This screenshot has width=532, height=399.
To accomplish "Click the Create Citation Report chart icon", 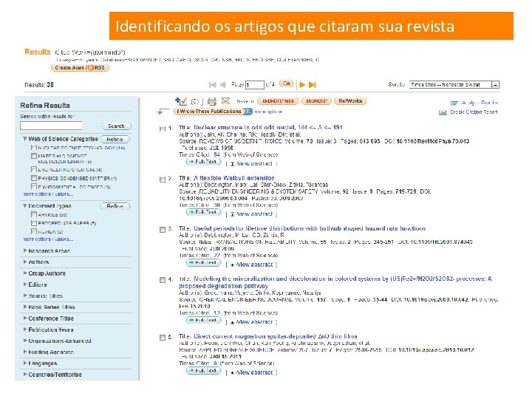I will (443, 112).
